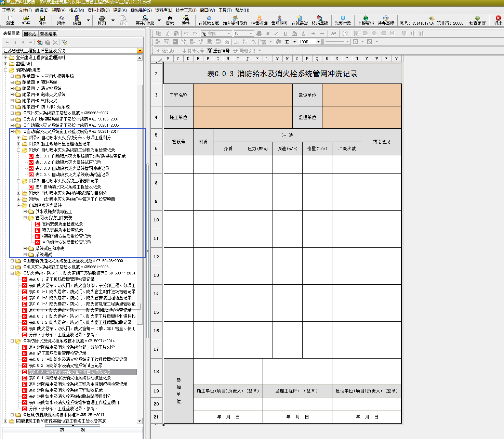Click the 建设单位 orange input cell

click(362, 95)
